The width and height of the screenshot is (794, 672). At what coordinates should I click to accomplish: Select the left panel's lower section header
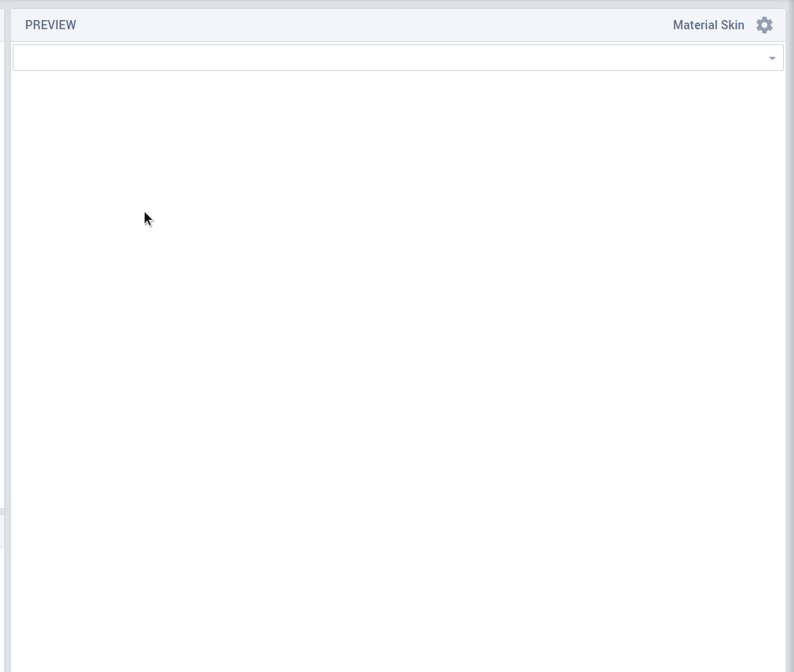2,530
